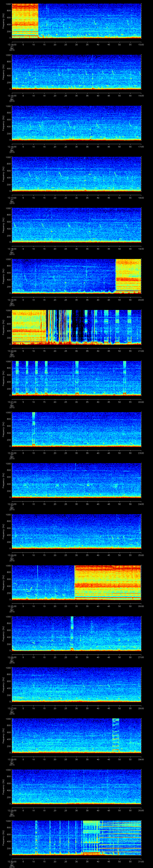Screen dimensions: 153x868
Task: Click the spectrogram panel starting at 12:17:00
Action: coord(76,174)
